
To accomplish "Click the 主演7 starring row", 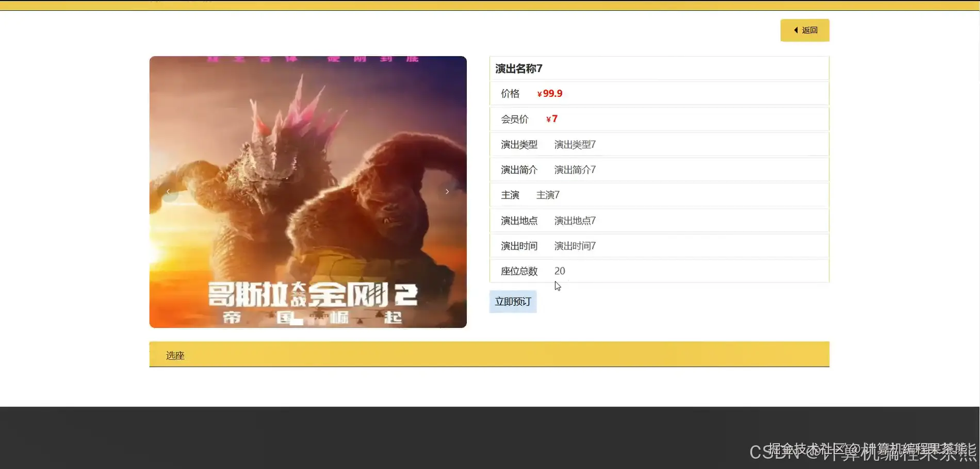I will coord(547,195).
